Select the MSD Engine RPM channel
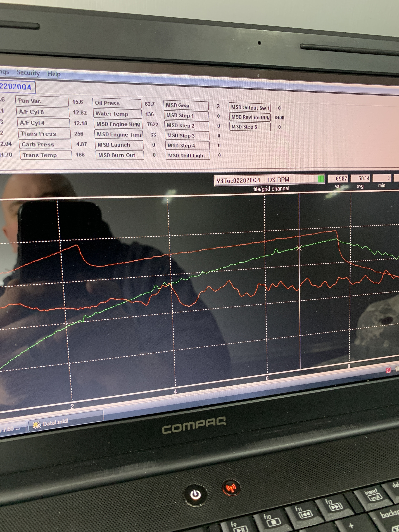 (x=118, y=124)
